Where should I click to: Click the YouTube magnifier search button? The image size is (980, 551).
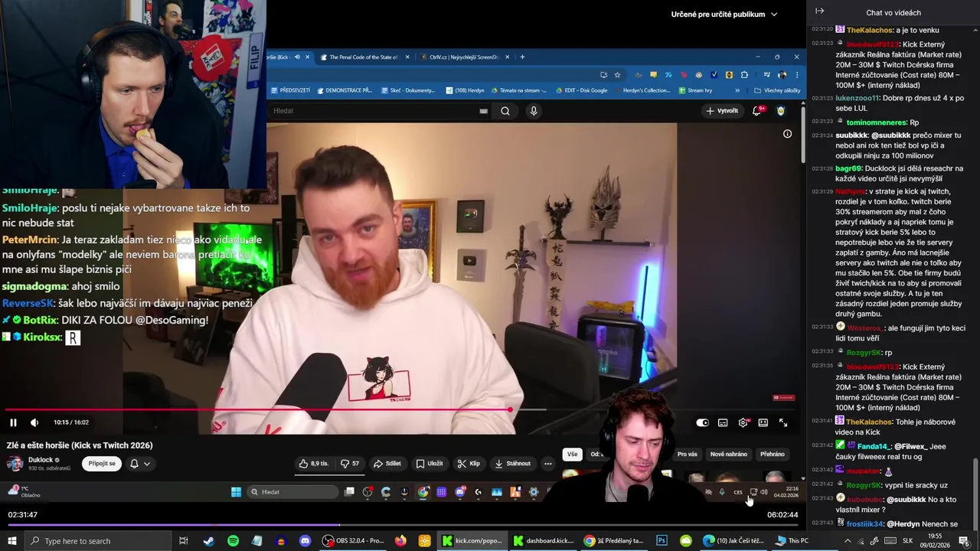(505, 111)
